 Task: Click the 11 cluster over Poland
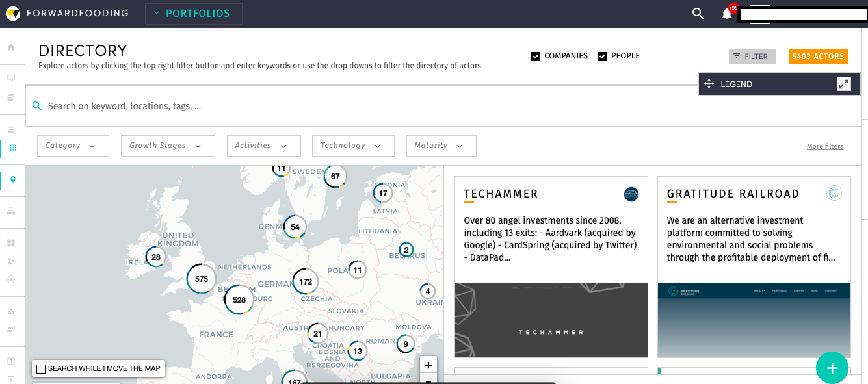tap(357, 270)
